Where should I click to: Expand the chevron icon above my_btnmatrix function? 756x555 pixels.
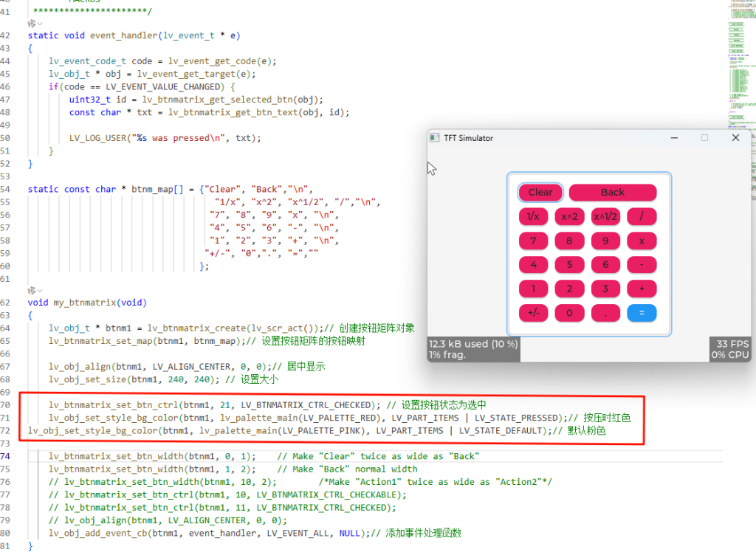(35, 291)
